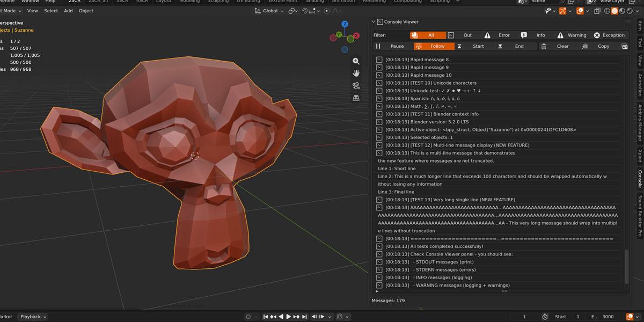Open the View Layer selector field
The width and height of the screenshot is (644, 322).
[612, 1]
